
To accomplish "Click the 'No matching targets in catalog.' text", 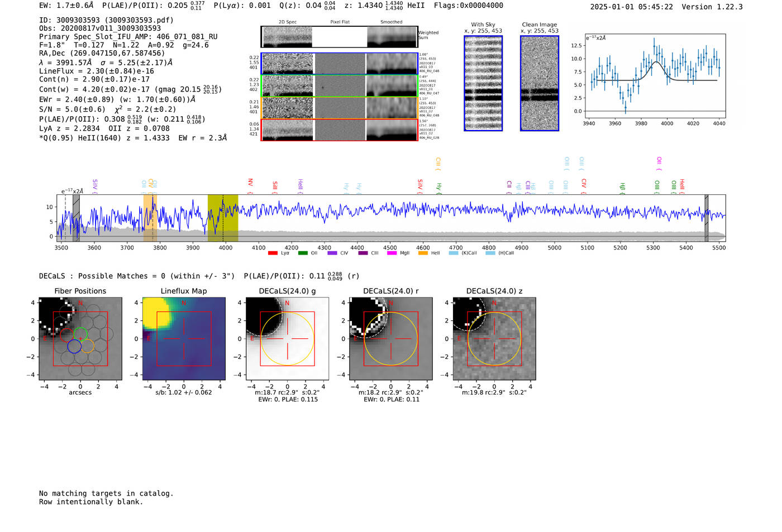I will [x=106, y=493].
